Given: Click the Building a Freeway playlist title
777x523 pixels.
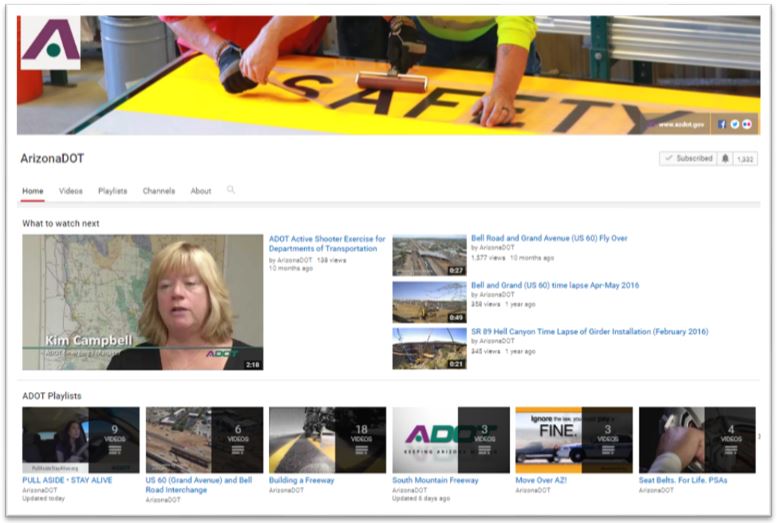Looking at the screenshot, I should tap(301, 480).
